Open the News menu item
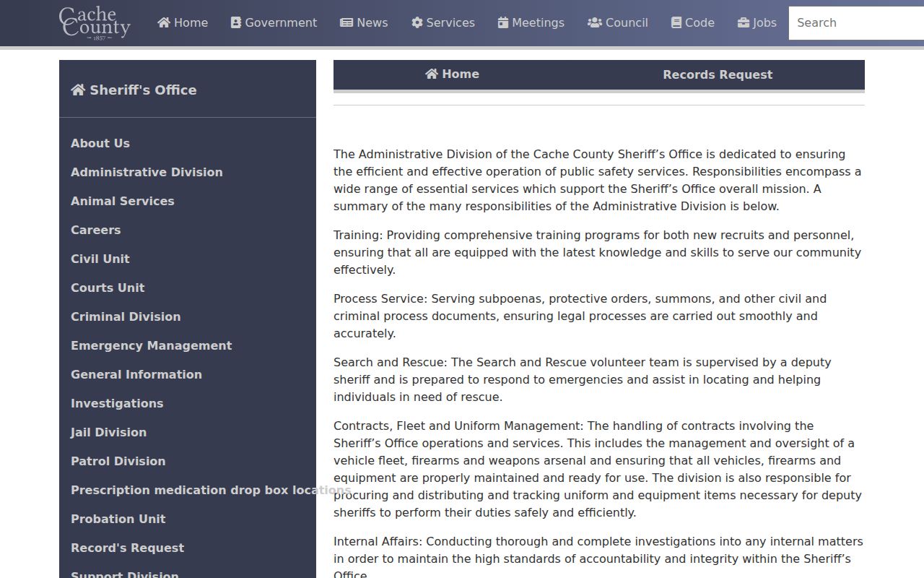The width and height of the screenshot is (924, 578). click(x=364, y=22)
